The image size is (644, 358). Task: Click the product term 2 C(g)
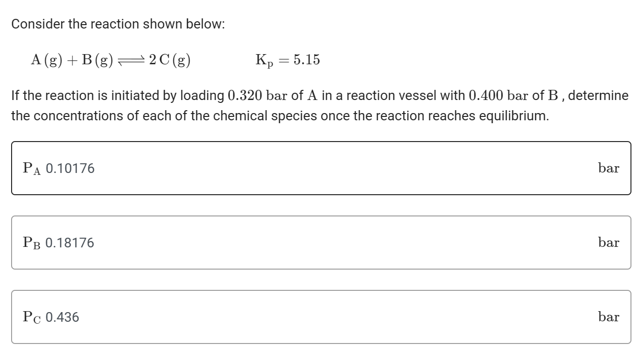170,60
